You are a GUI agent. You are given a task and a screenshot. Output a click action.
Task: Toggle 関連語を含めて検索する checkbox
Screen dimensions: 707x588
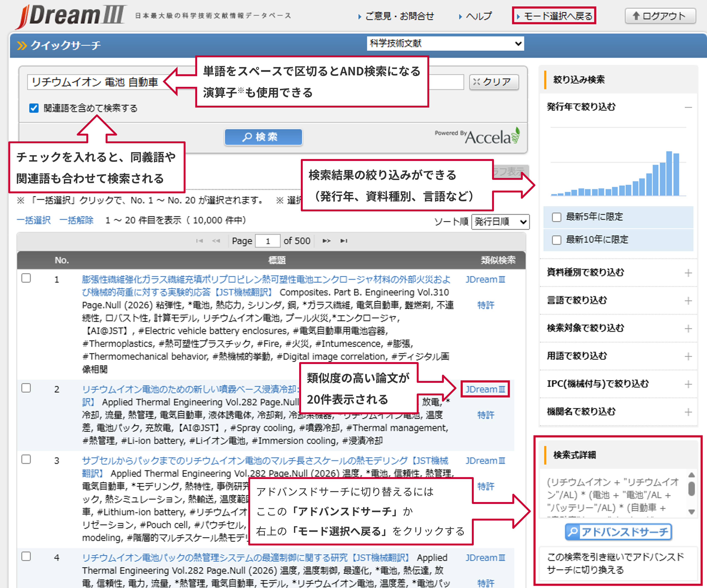coord(34,108)
